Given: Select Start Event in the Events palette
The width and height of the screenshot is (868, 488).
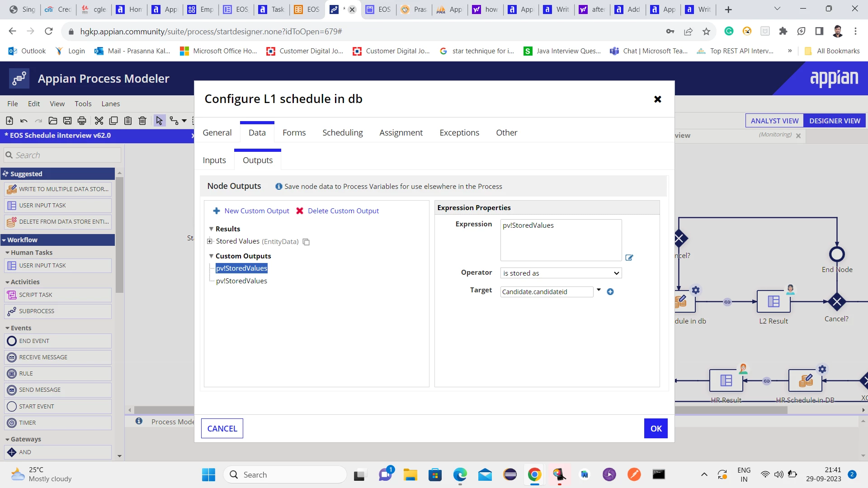Looking at the screenshot, I should [58, 406].
